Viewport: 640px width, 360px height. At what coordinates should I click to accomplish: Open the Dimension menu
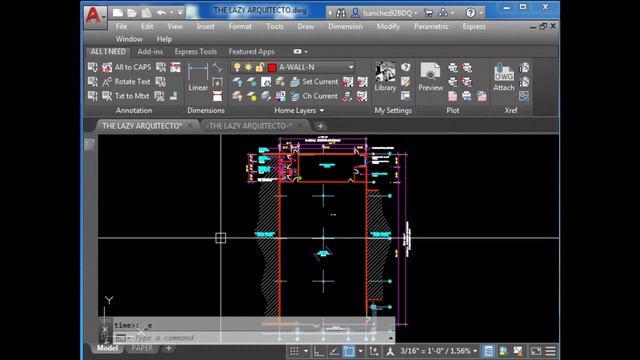point(345,26)
